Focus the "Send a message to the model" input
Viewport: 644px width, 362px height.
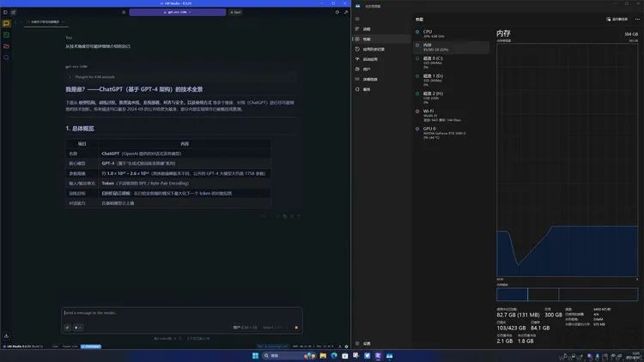181,313
